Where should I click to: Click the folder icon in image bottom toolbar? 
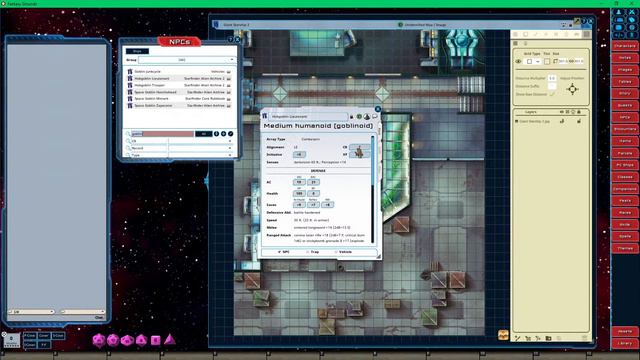pos(548,338)
